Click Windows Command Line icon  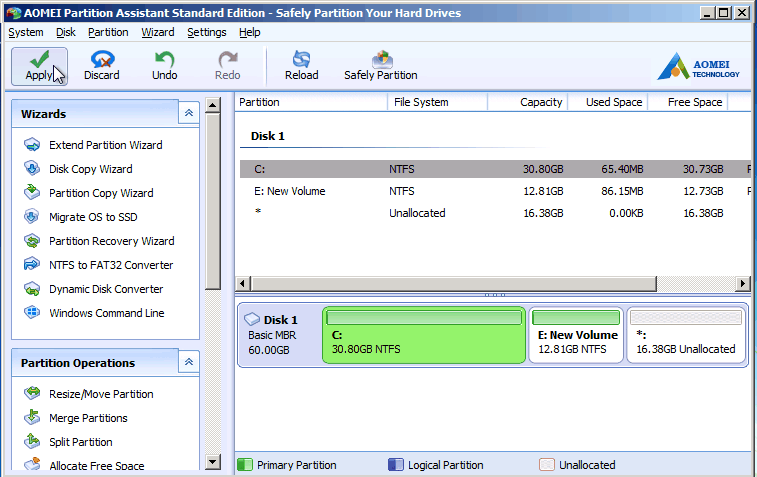32,312
